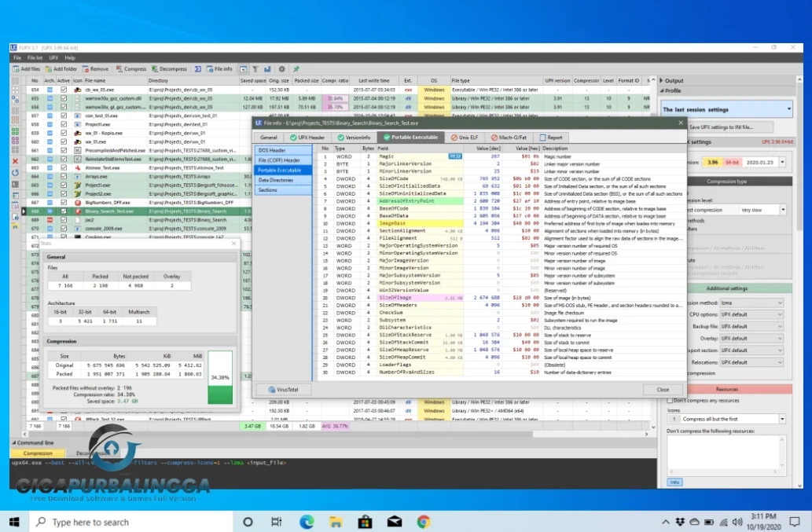Click the file list horizontal scrollbar

tap(336, 435)
